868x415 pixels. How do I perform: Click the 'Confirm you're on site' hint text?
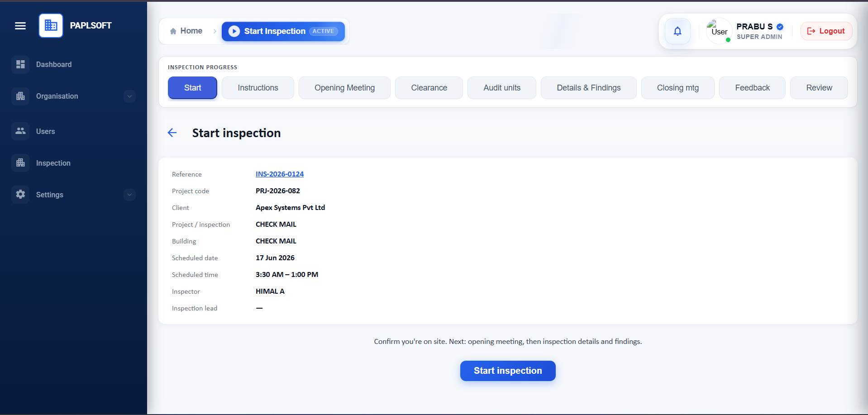(508, 342)
